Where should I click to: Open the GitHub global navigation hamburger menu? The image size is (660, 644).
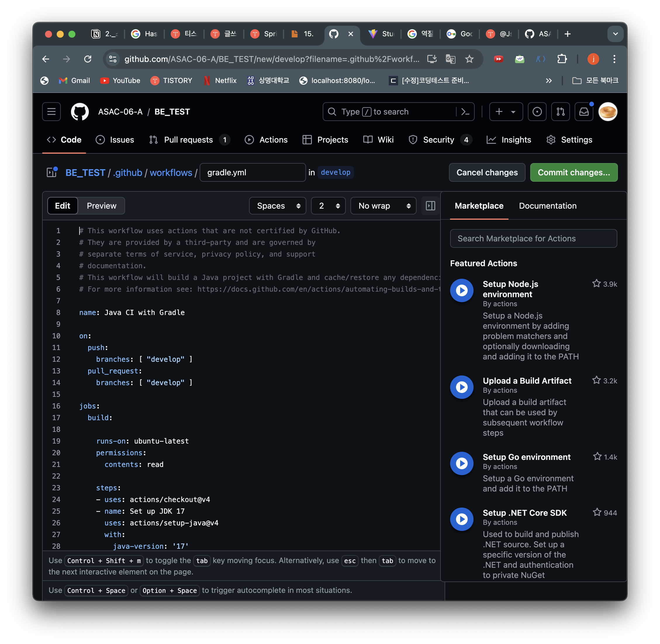click(51, 112)
